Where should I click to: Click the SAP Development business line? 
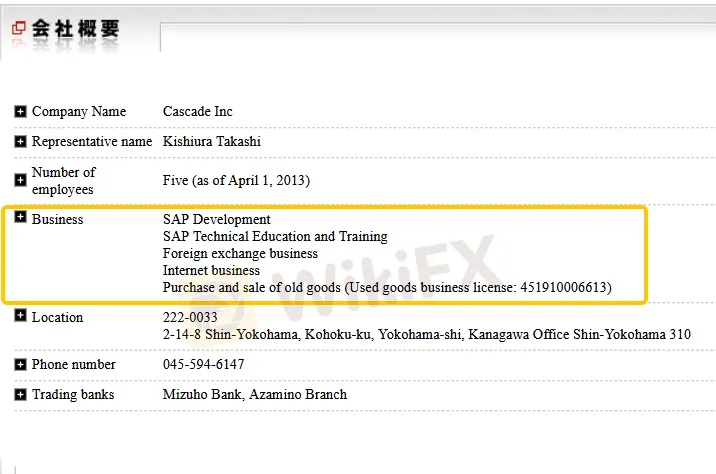point(217,219)
